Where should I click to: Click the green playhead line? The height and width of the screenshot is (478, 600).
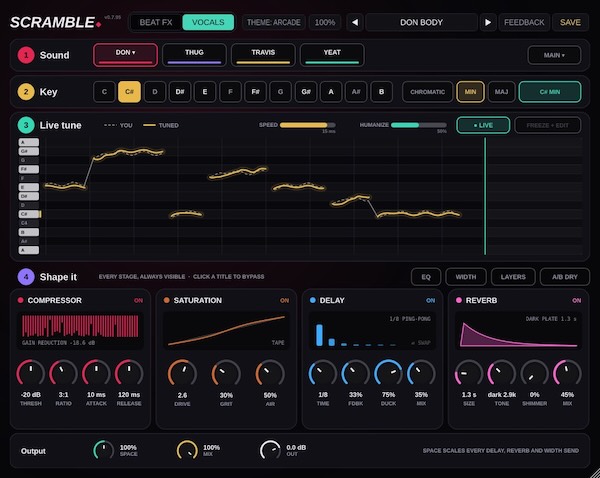pos(485,196)
